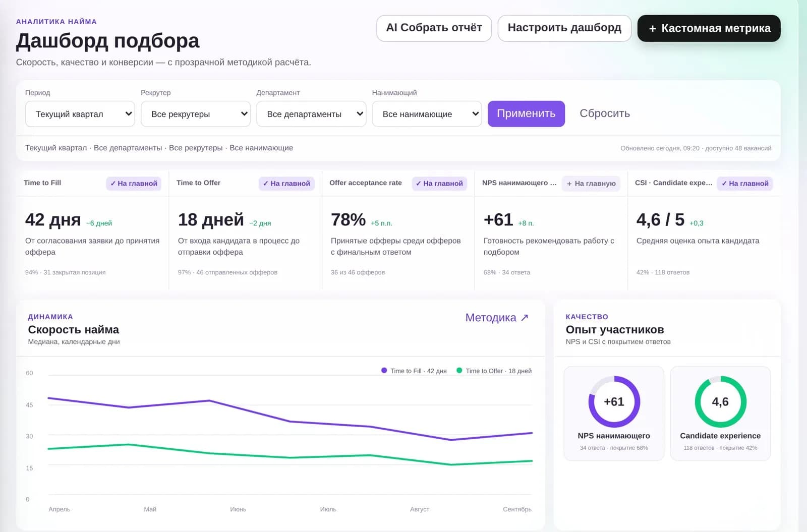Expand the Все рекрутеры dropdown
807x532 pixels.
click(x=196, y=114)
